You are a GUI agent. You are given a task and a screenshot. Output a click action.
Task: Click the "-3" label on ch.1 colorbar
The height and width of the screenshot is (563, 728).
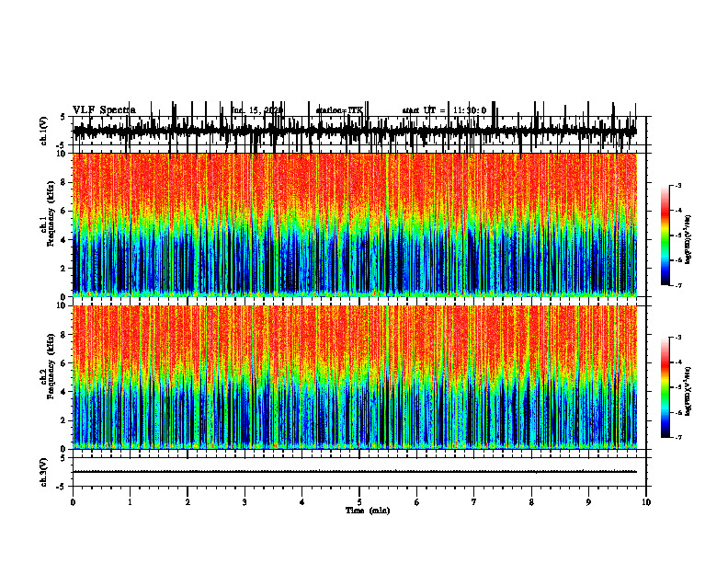coord(677,186)
